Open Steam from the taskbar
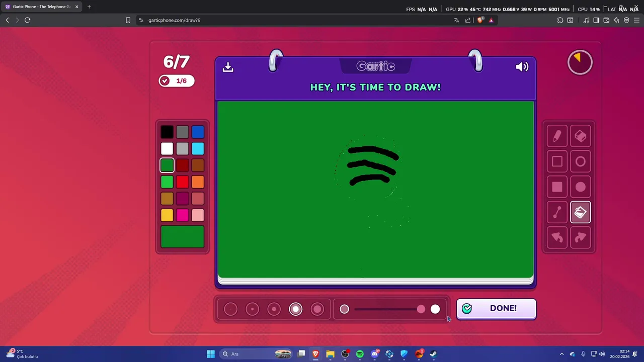 [x=433, y=354]
